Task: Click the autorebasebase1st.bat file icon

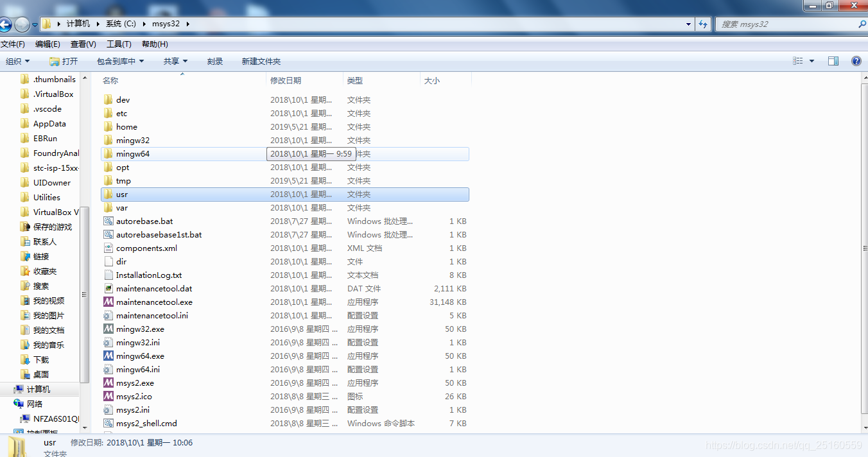Action: coord(108,234)
